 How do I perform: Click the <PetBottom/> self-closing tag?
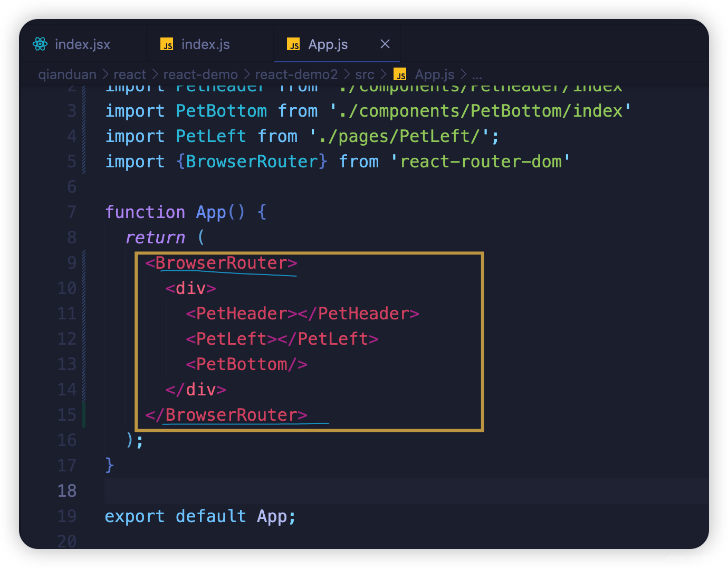click(246, 364)
